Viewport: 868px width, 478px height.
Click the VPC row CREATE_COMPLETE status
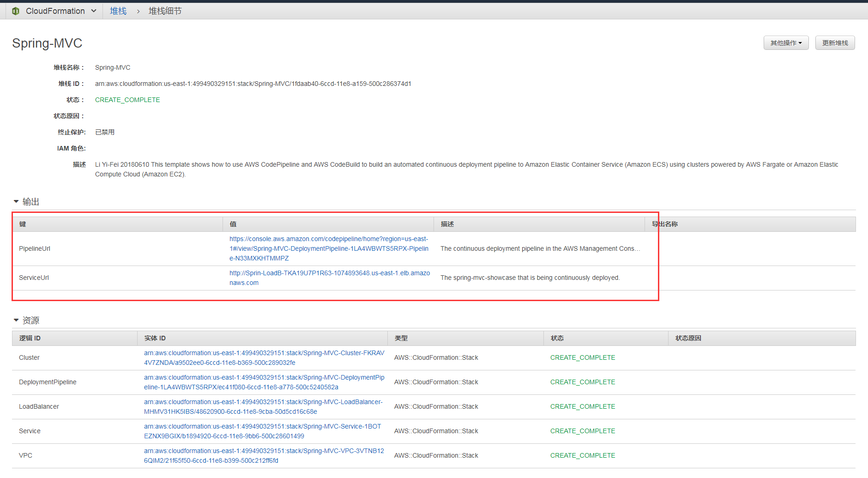pyautogui.click(x=583, y=455)
